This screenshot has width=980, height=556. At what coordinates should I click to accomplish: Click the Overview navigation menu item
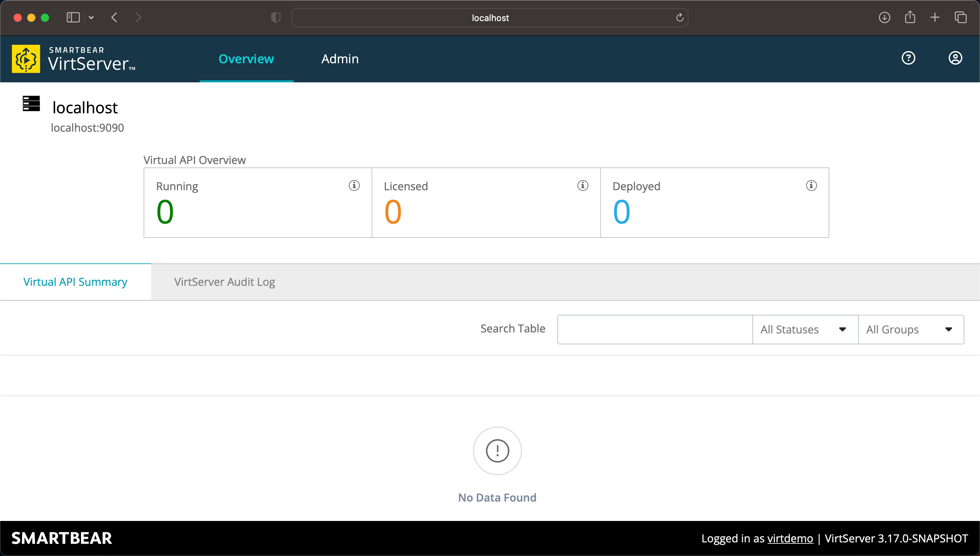[x=246, y=59]
